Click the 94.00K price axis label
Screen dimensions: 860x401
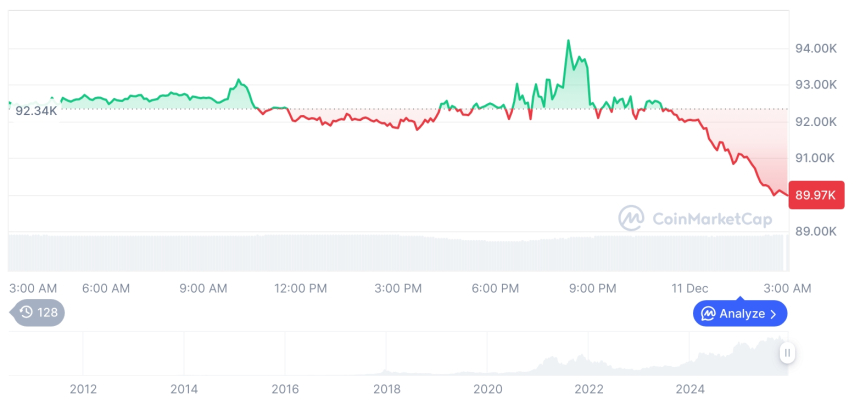[816, 48]
